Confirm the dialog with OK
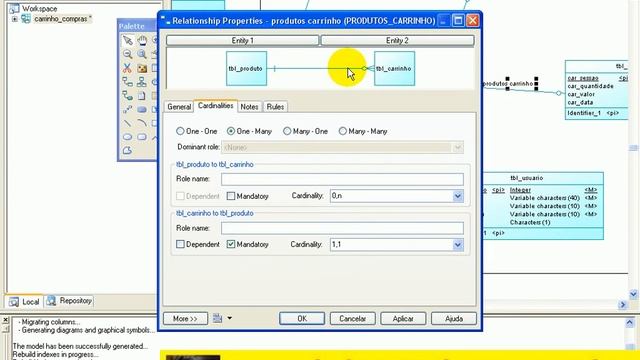The height and width of the screenshot is (360, 640). pos(302,318)
